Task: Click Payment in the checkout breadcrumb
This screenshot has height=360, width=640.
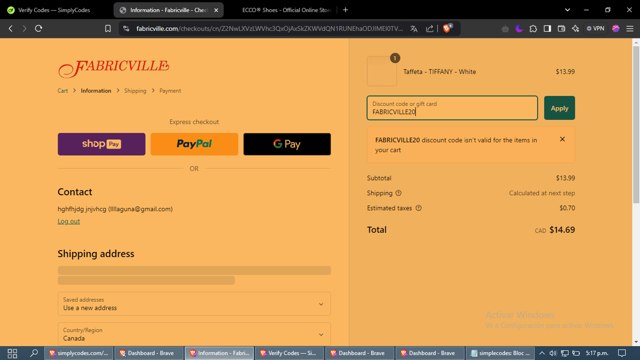Action: click(x=170, y=91)
